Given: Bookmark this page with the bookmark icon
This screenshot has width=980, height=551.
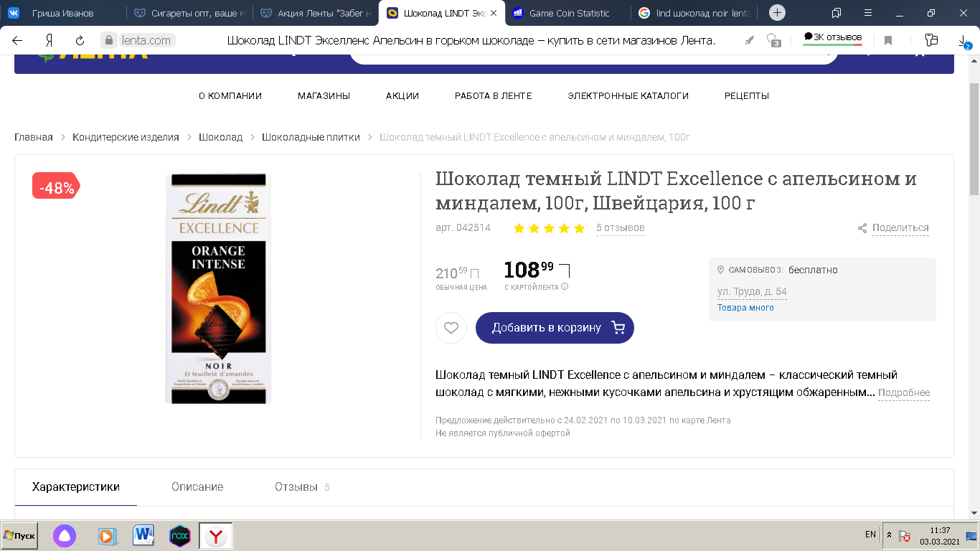Looking at the screenshot, I should 888,41.
